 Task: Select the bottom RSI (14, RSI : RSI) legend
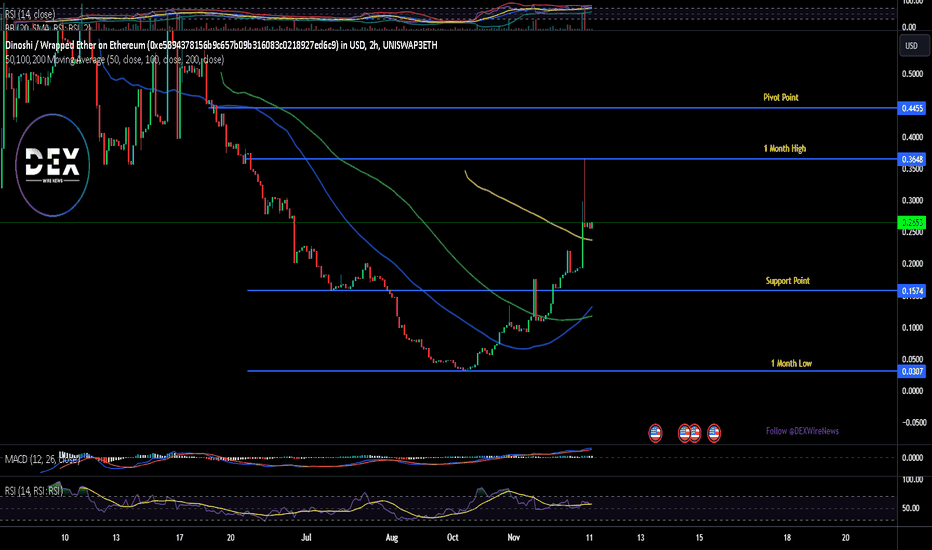pos(33,491)
